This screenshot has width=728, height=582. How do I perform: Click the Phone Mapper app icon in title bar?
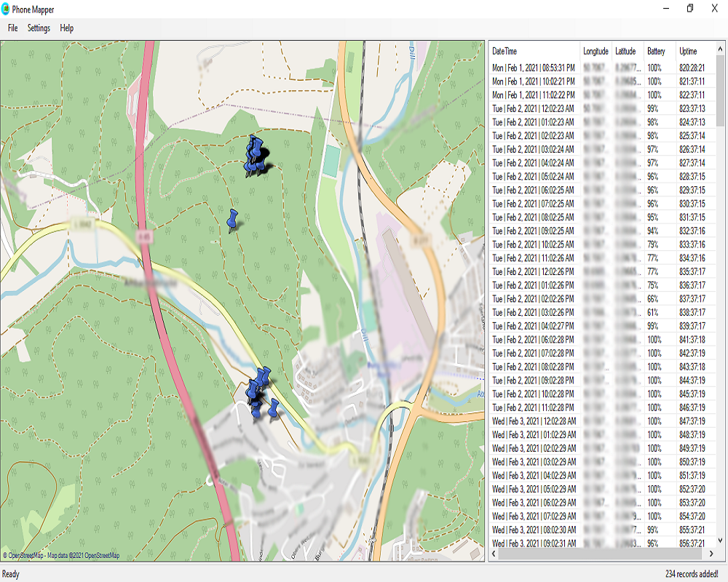coord(7,9)
